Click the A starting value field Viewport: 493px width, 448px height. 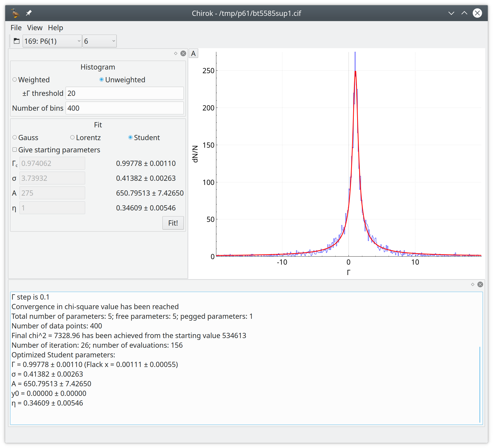pyautogui.click(x=52, y=193)
